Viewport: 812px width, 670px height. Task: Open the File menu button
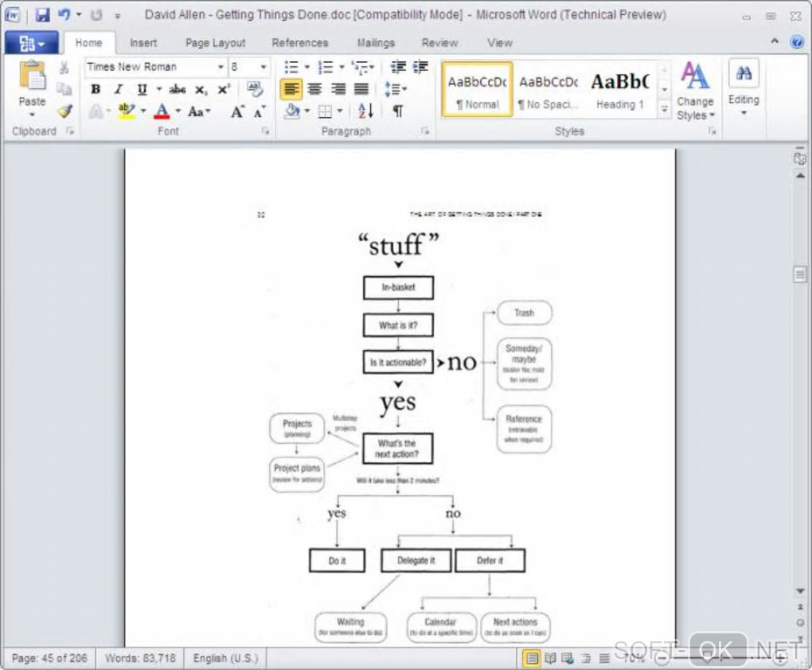pyautogui.click(x=31, y=43)
